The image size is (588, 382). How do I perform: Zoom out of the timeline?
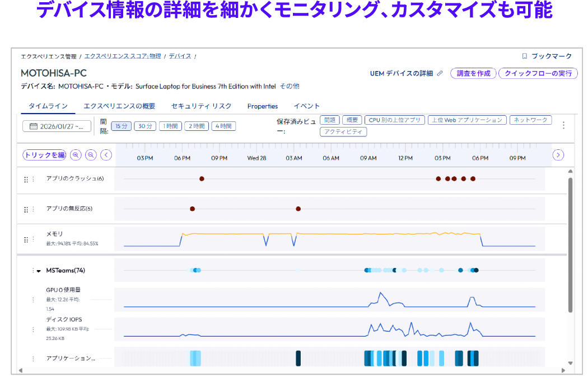coord(91,155)
